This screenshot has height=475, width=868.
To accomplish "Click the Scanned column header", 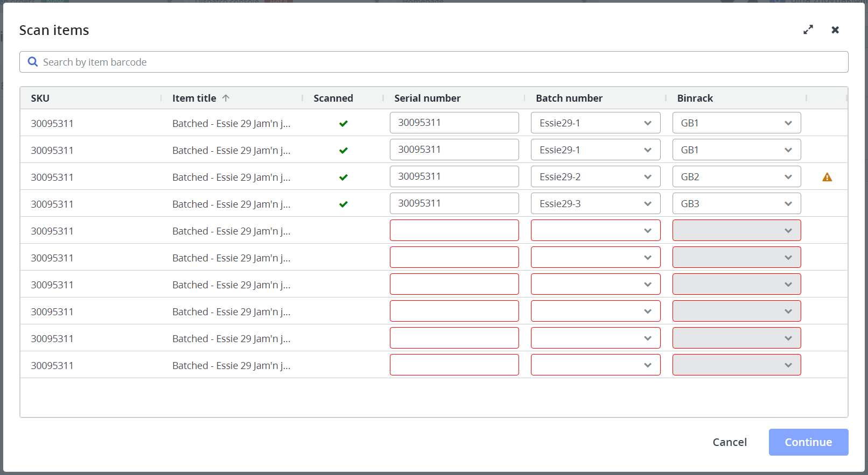I will coord(333,98).
